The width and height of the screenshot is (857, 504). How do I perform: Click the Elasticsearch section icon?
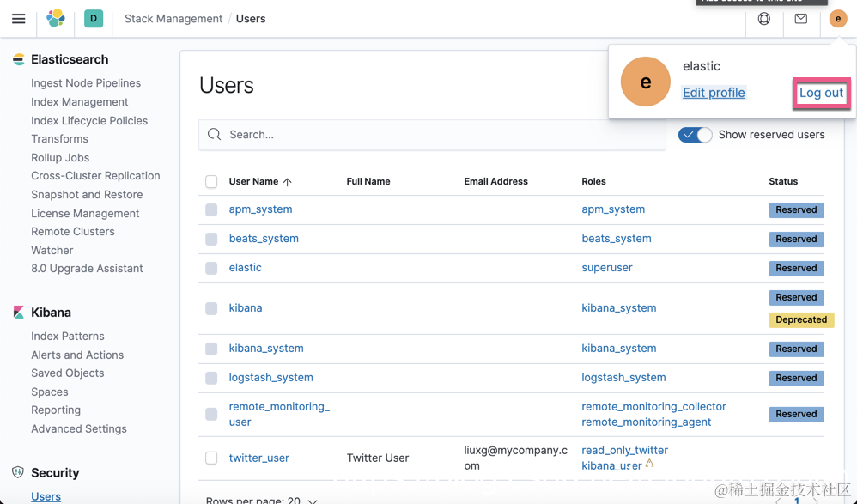(19, 59)
